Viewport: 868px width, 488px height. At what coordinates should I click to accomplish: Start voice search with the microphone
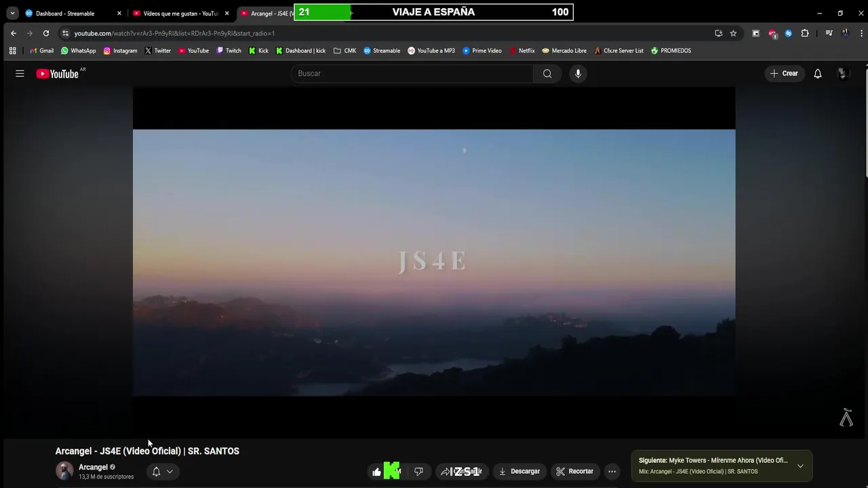[x=578, y=73]
